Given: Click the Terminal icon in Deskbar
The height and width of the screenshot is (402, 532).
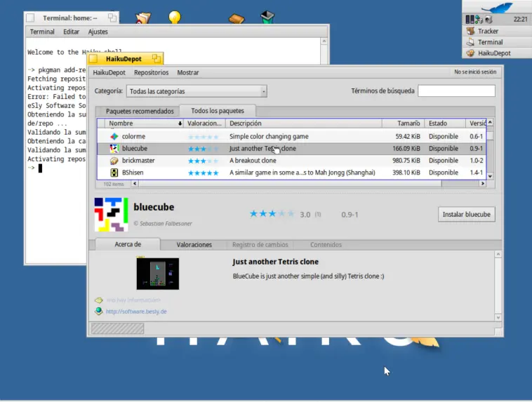Looking at the screenshot, I should 470,42.
